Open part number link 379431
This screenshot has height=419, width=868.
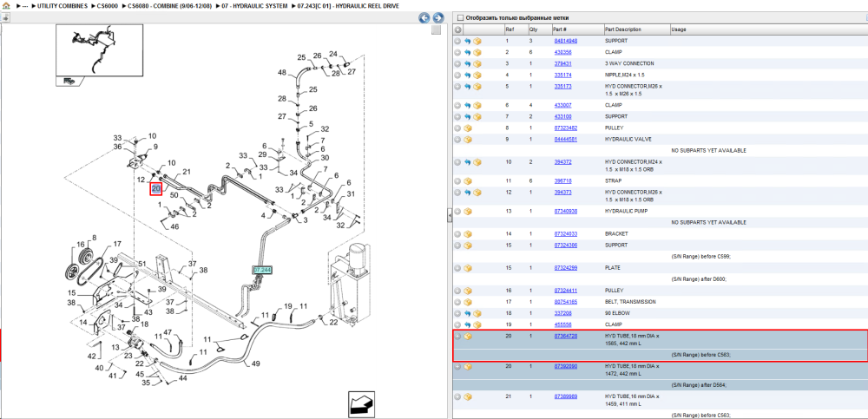pos(562,63)
